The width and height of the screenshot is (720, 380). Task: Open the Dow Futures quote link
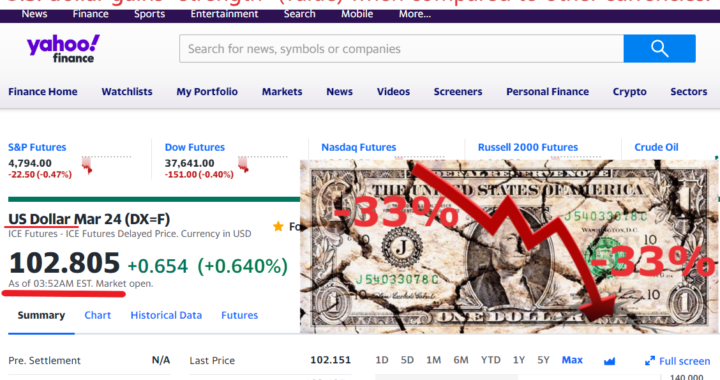[195, 147]
